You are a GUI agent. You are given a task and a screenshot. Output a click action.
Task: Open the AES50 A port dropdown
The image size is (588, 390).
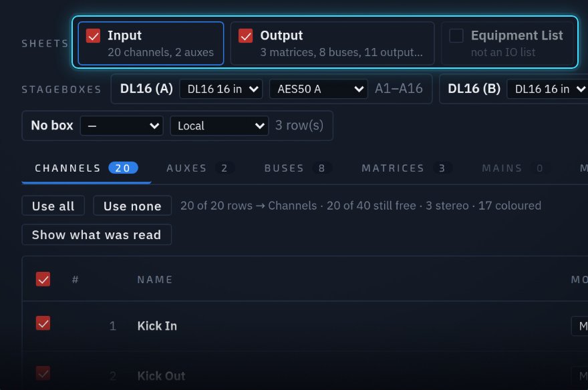[319, 89]
